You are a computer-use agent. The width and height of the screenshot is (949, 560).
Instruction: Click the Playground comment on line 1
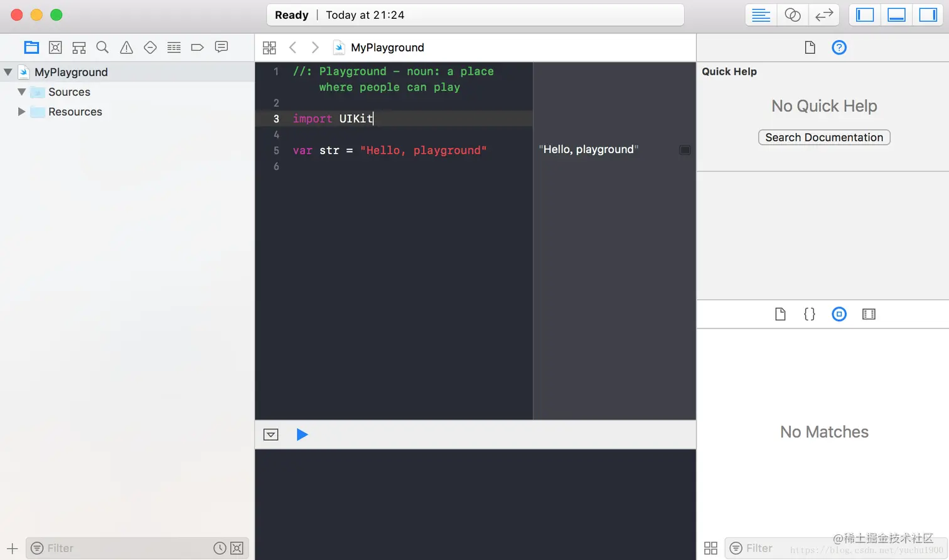pos(393,79)
